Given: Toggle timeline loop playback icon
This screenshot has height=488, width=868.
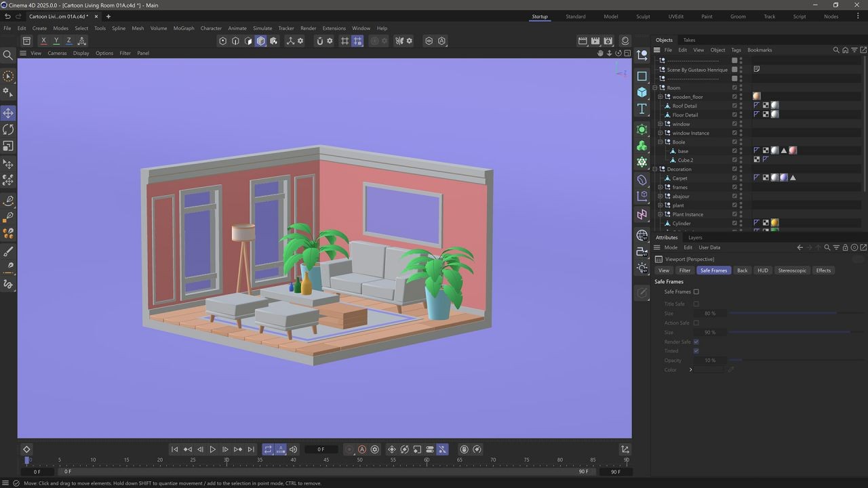Looking at the screenshot, I should [x=268, y=449].
